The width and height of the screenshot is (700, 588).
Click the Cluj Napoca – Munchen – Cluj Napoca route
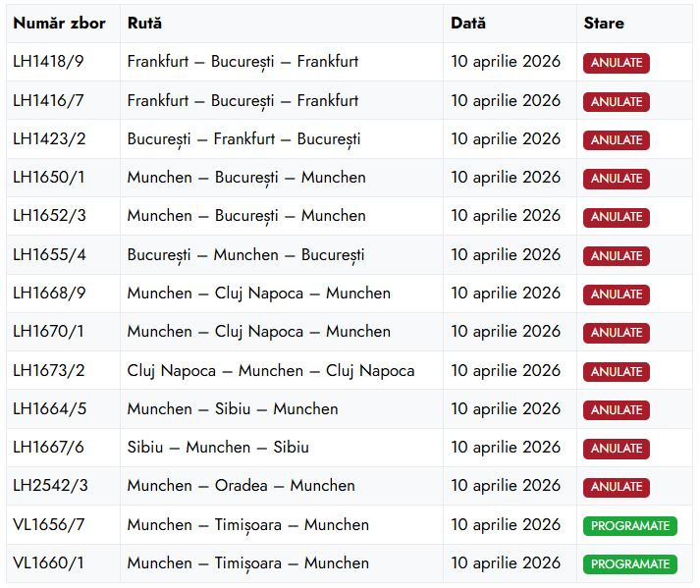(271, 371)
